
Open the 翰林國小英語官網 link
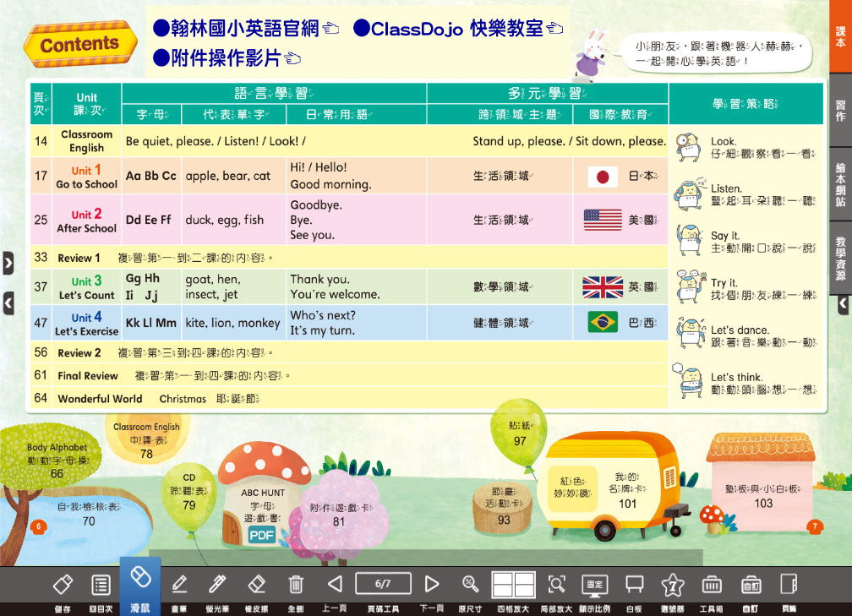tap(245, 30)
